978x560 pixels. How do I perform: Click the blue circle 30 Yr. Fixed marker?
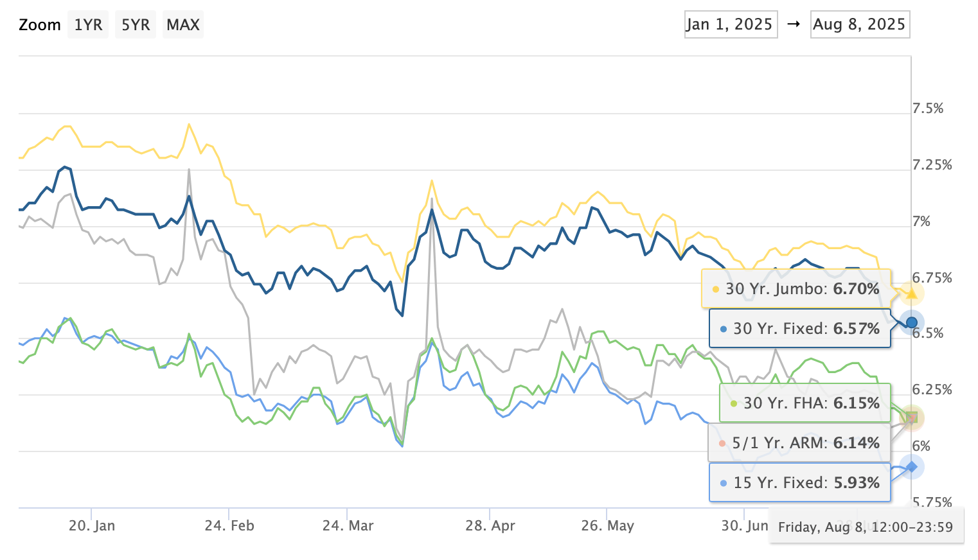[x=911, y=322]
